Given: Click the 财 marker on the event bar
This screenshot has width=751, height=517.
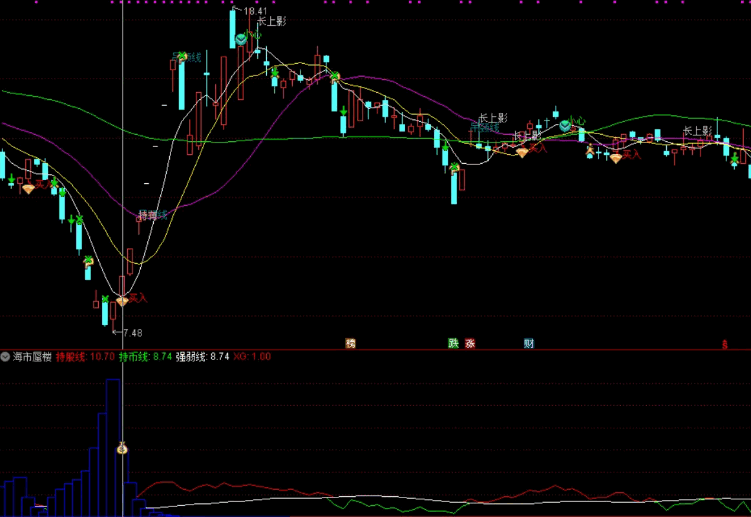Looking at the screenshot, I should pos(528,343).
